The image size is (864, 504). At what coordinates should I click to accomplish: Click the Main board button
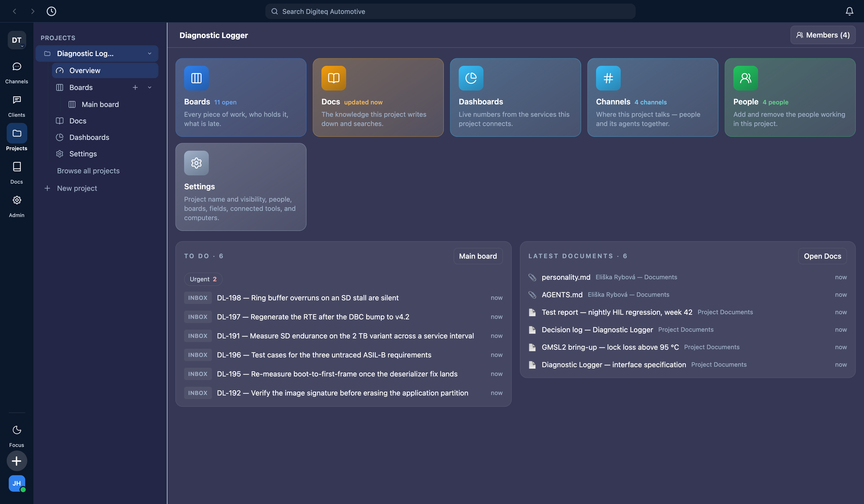(478, 256)
